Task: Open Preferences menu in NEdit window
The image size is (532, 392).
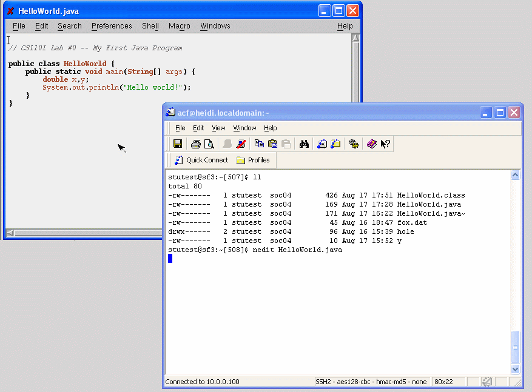Action: (x=112, y=26)
